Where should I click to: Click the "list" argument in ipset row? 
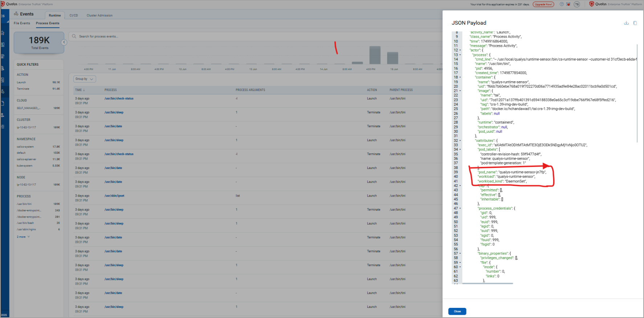click(x=238, y=196)
